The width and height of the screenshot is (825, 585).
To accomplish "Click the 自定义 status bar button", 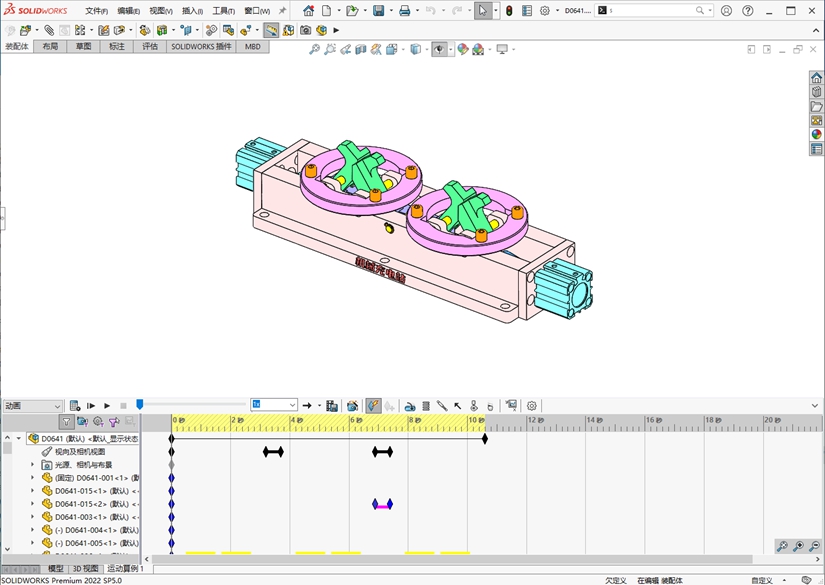I will (762, 580).
